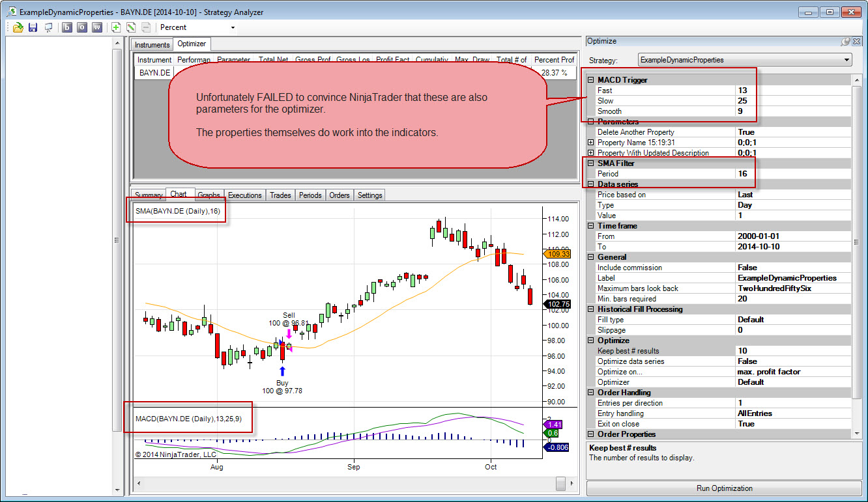The height and width of the screenshot is (502, 868).
Task: Switch to the Instruments tab
Action: 152,45
